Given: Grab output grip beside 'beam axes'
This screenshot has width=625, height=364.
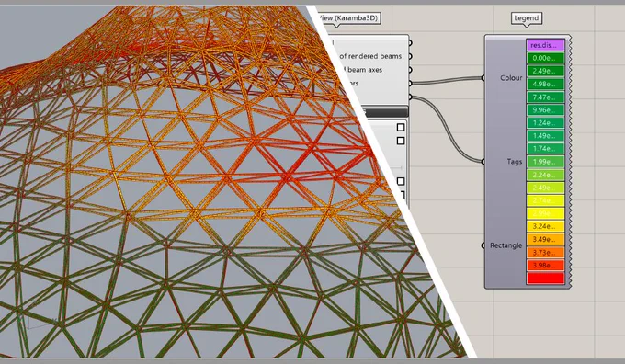Looking at the screenshot, I should 410,70.
